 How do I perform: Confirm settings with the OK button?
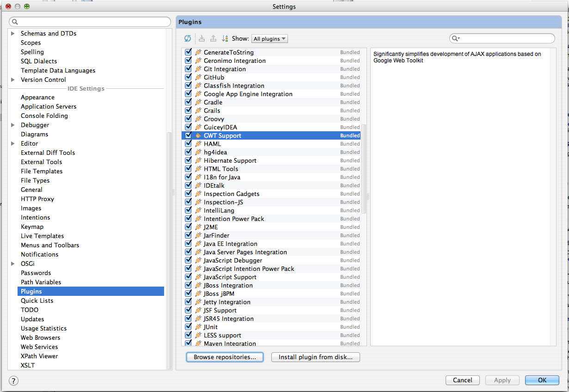(x=542, y=380)
